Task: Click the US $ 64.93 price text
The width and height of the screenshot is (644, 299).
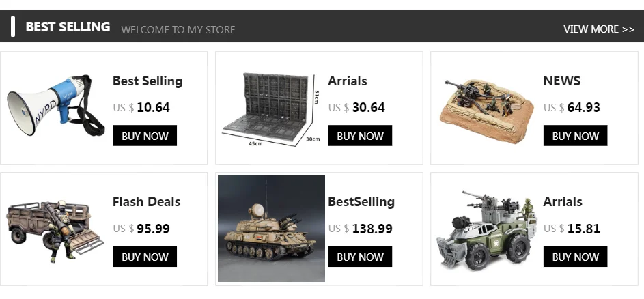Action: tap(572, 107)
